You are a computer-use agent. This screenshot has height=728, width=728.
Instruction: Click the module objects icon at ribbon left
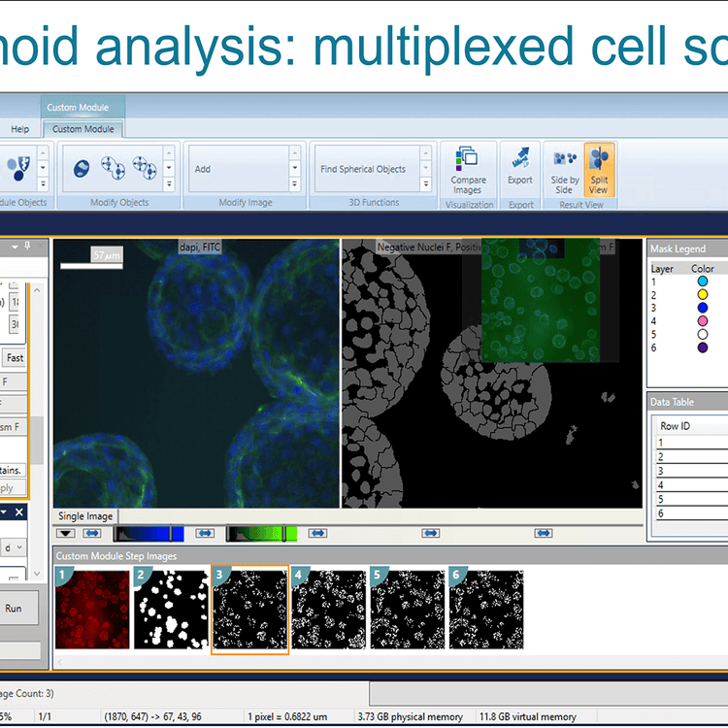pyautogui.click(x=18, y=168)
